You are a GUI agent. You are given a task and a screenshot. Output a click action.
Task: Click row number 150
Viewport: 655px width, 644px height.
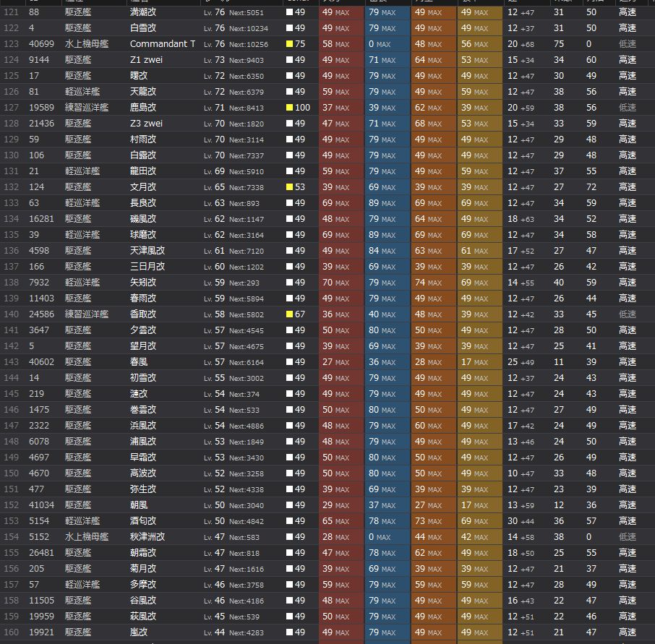(x=12, y=473)
